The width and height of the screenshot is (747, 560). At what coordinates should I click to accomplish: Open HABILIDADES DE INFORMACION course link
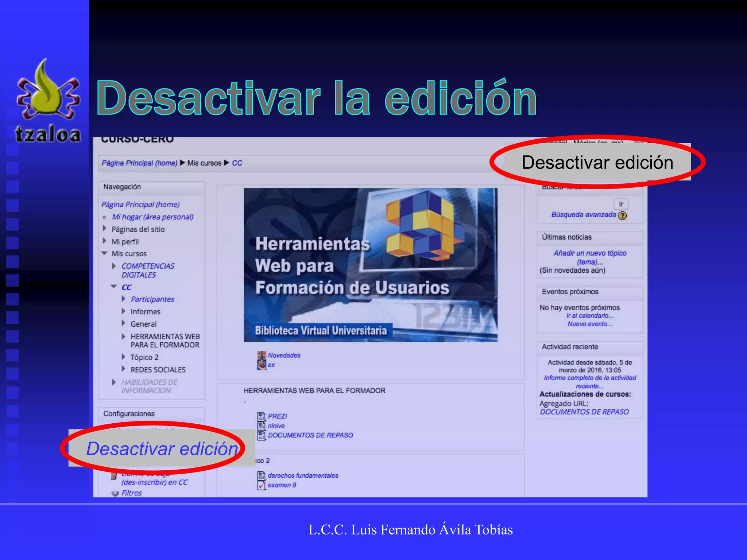click(x=150, y=386)
